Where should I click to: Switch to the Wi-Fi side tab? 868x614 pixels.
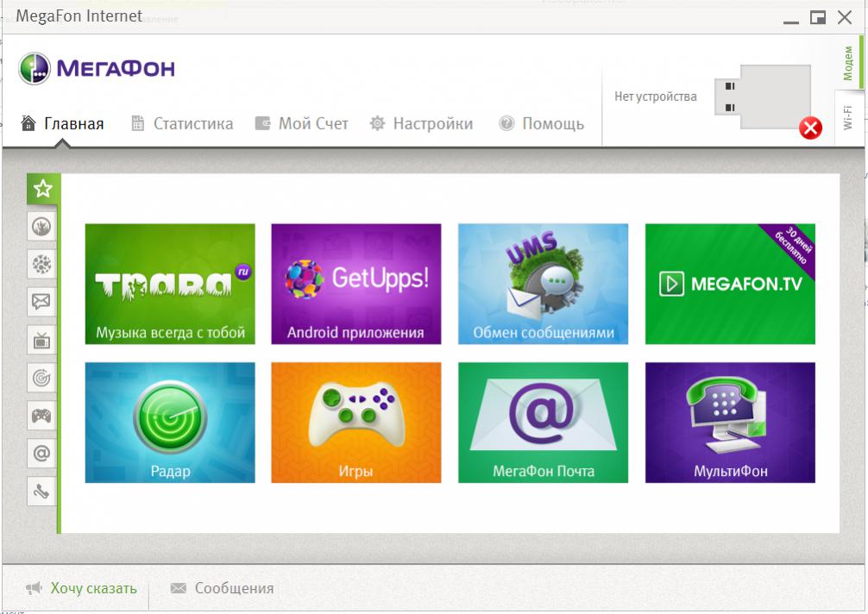click(849, 118)
